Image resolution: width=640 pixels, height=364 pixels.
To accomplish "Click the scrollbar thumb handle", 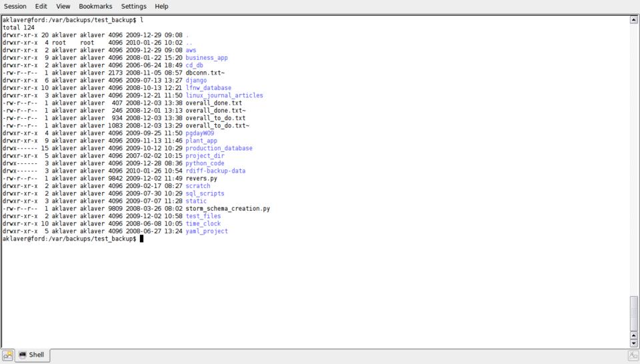I will pyautogui.click(x=633, y=312).
